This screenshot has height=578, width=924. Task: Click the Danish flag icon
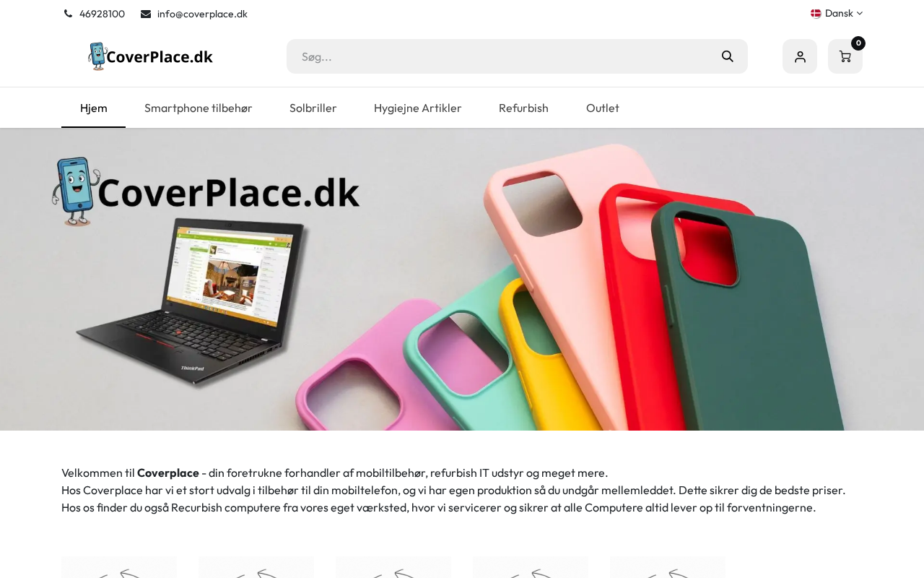(816, 13)
